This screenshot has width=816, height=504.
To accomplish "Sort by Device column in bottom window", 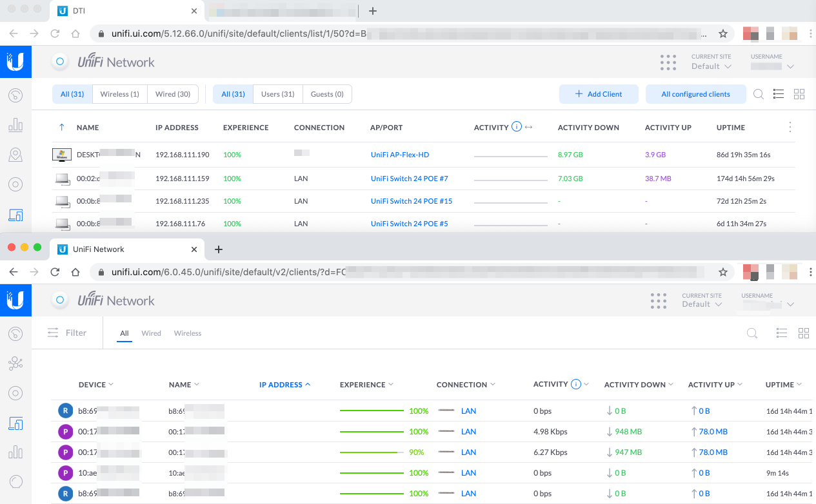I will tap(96, 385).
